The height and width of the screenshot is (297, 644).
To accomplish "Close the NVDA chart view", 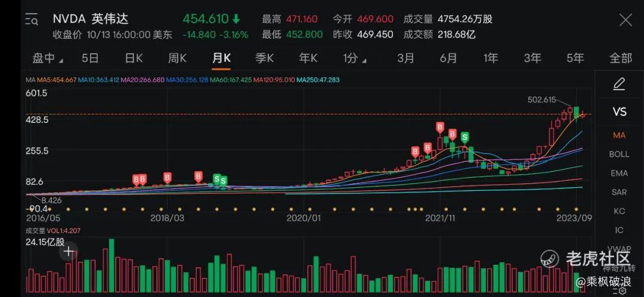I will coord(626,20).
